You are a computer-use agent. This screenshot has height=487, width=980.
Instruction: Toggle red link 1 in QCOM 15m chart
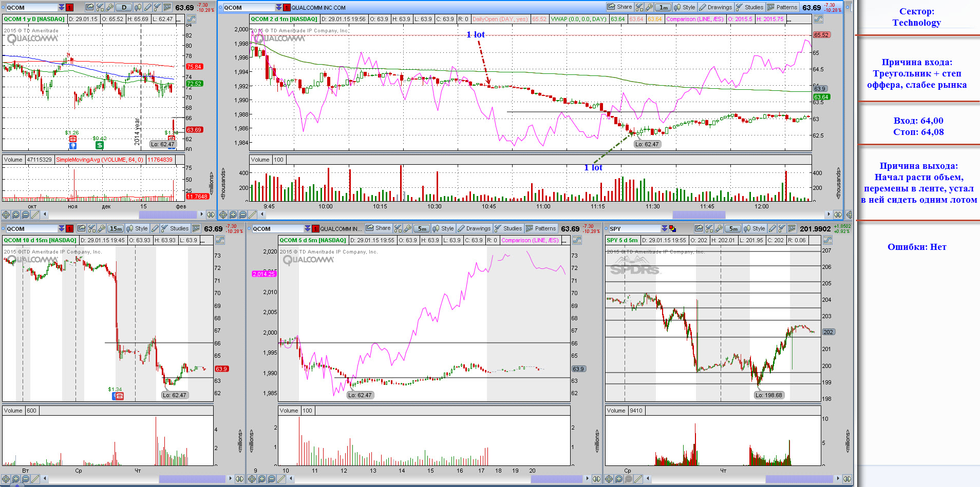(x=69, y=228)
